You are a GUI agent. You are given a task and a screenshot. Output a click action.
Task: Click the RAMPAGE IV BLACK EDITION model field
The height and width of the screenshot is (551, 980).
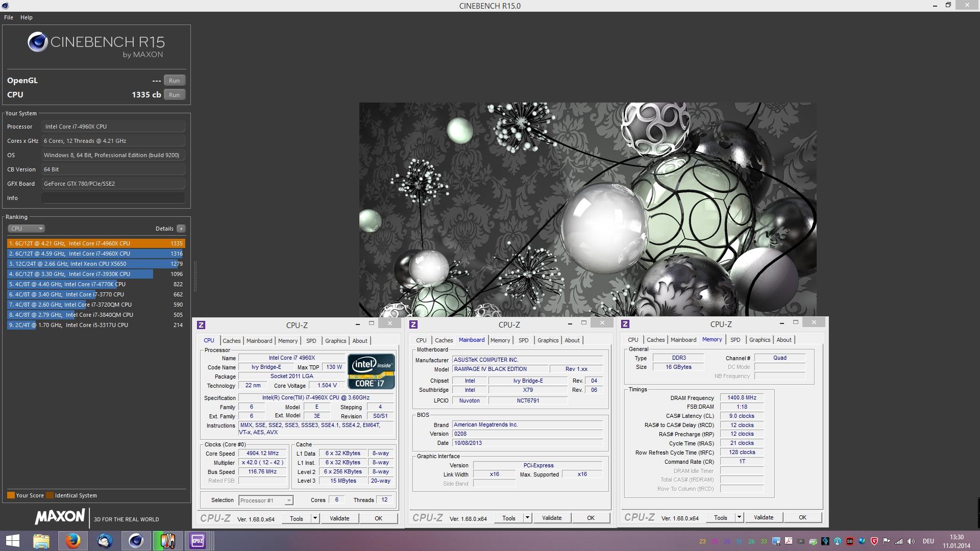[x=500, y=369]
